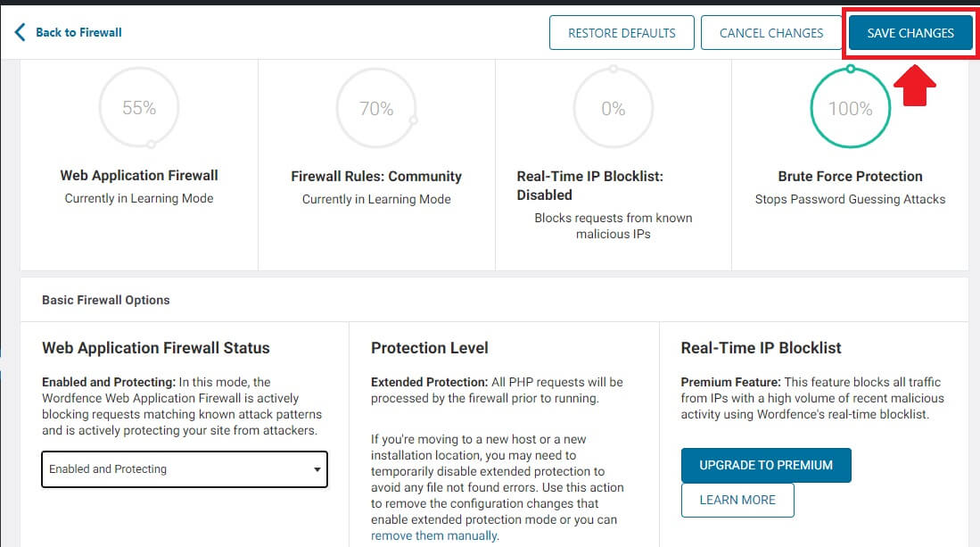Click the Restore Defaults button

622,32
